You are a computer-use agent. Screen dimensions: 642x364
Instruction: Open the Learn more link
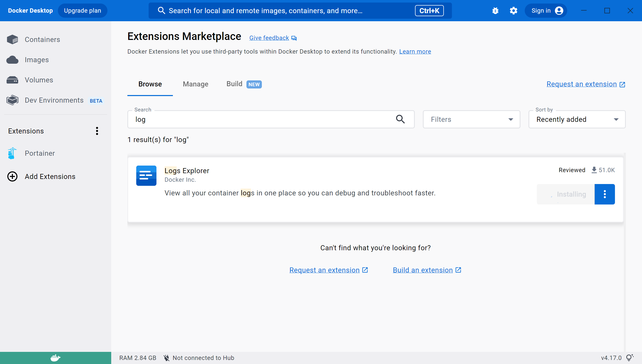point(415,52)
